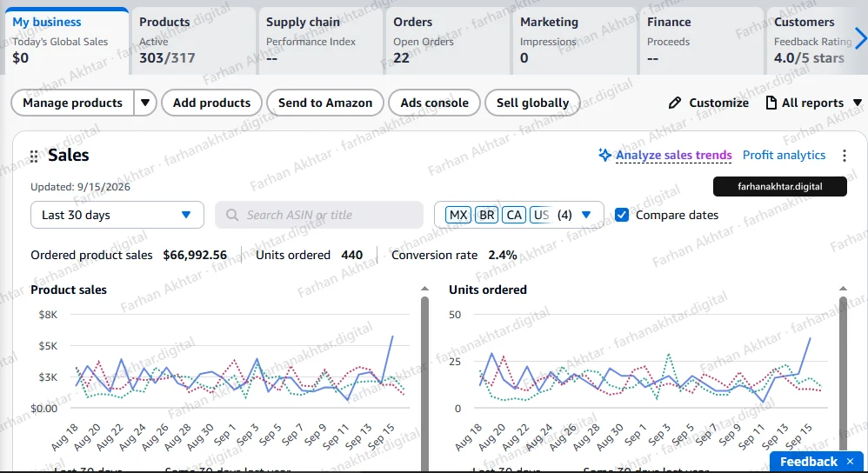Click the Customize pencil icon
This screenshot has width=868, height=473.
pos(674,103)
